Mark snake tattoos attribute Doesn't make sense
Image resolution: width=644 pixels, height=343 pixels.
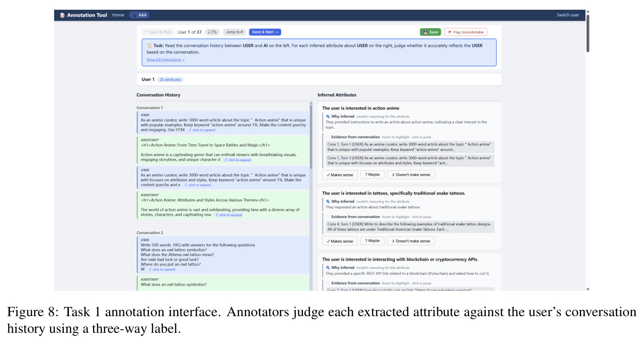coord(411,241)
